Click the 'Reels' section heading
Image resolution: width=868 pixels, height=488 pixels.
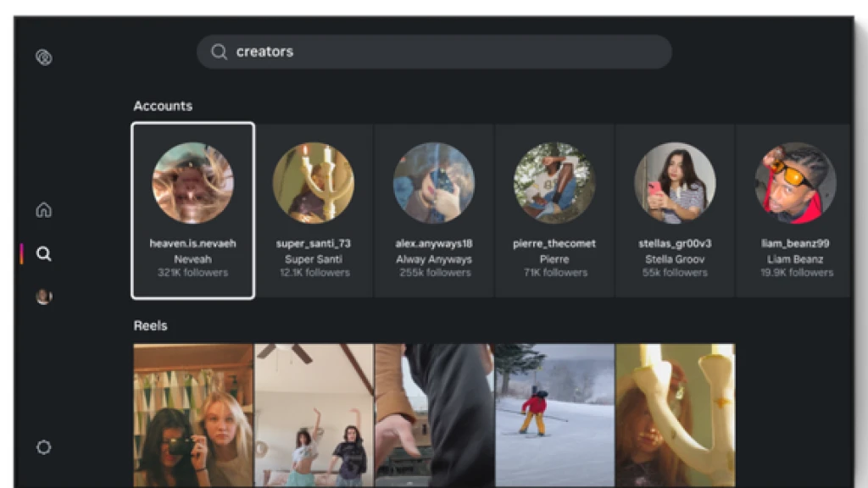click(150, 325)
